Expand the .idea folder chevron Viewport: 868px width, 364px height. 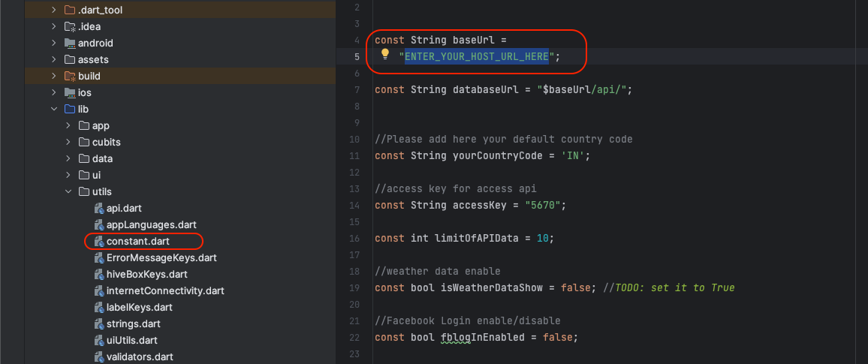53,26
